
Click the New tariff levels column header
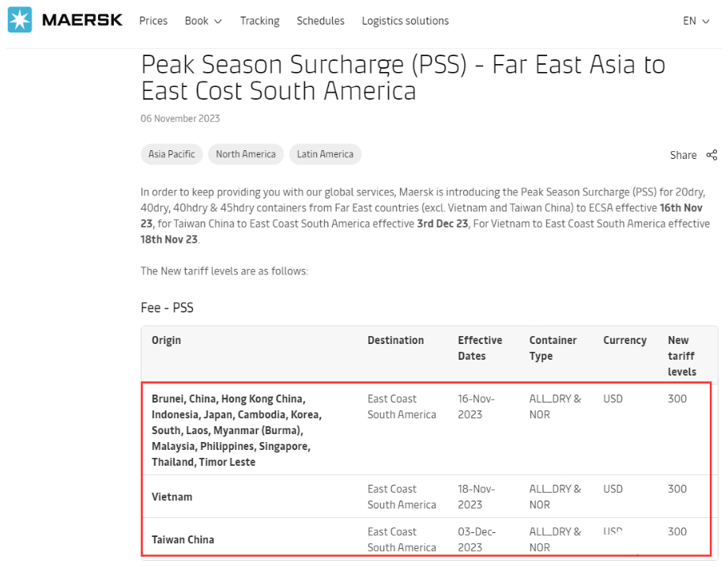point(681,356)
